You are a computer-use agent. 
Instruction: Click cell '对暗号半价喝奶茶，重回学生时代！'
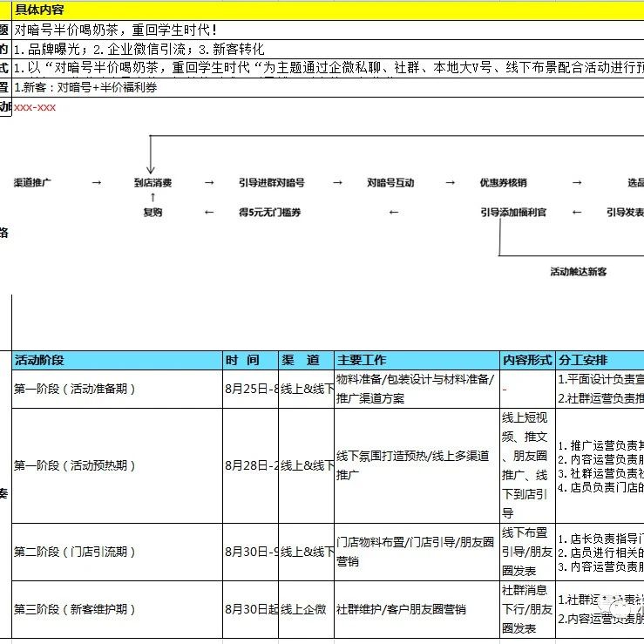click(328, 30)
